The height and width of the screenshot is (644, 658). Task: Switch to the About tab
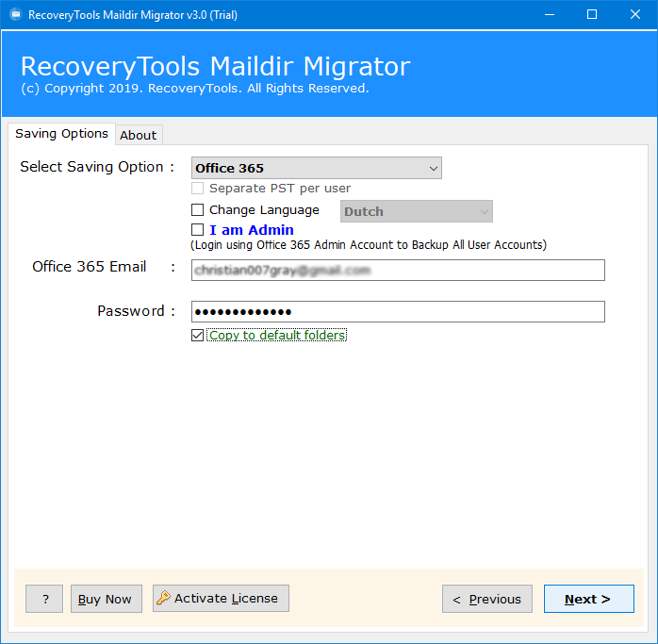click(x=138, y=135)
